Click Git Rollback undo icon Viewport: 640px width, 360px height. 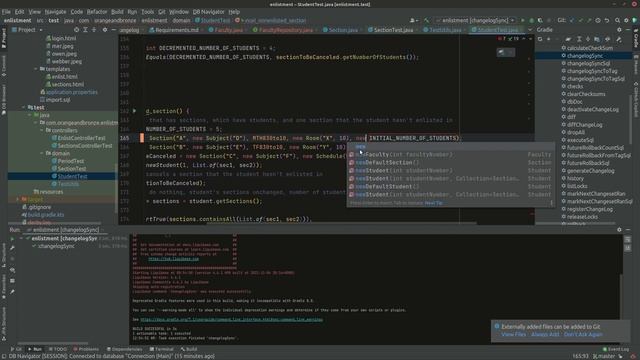607,20
